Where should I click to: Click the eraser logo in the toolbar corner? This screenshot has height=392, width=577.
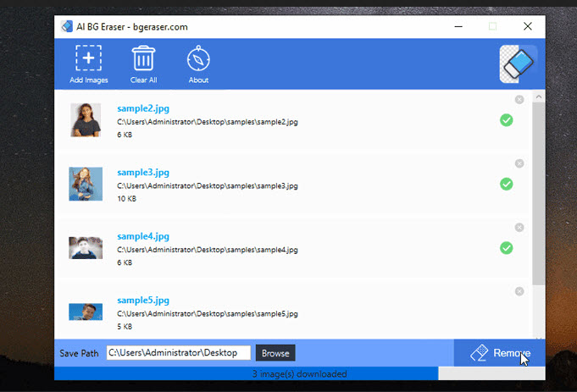click(519, 64)
